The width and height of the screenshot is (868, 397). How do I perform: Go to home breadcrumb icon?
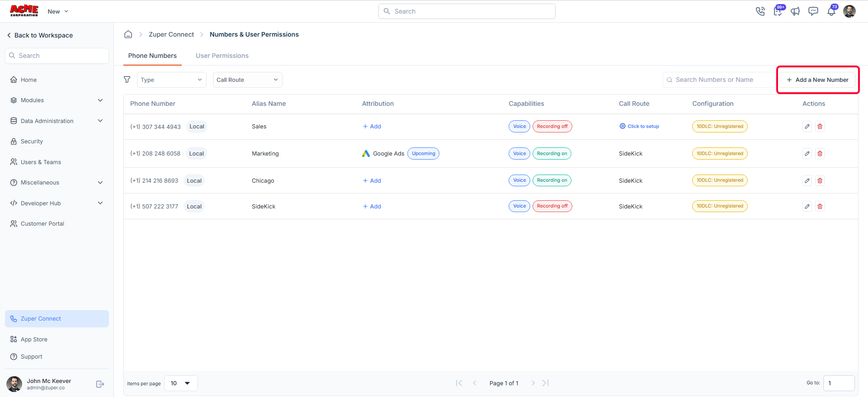pos(128,34)
